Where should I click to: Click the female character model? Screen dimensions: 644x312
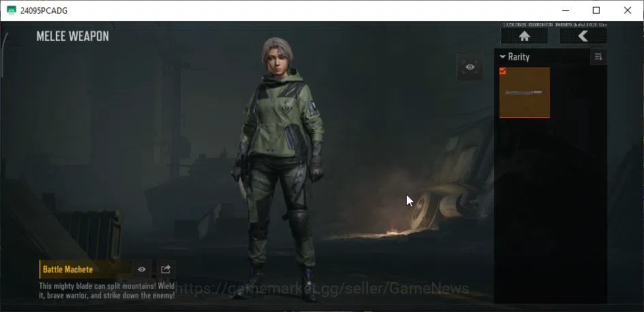click(278, 168)
